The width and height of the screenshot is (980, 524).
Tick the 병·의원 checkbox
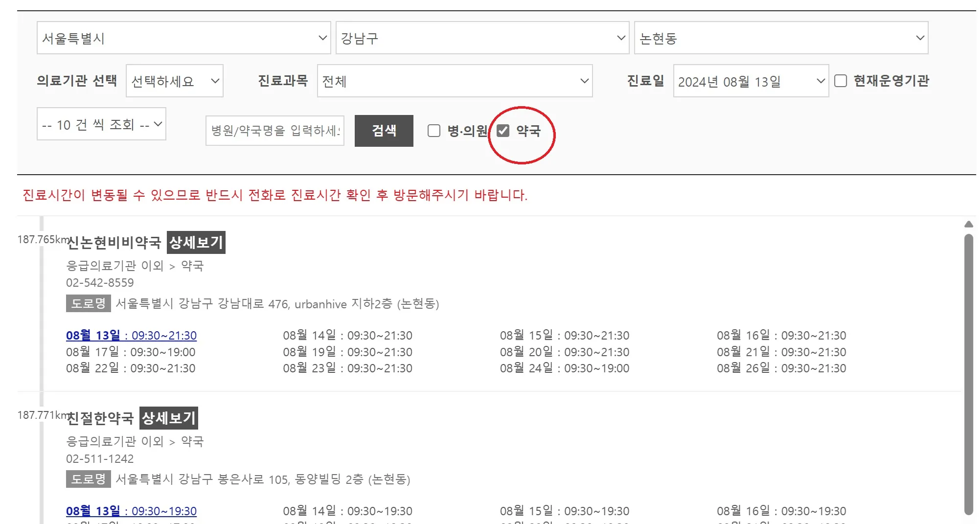click(x=434, y=131)
